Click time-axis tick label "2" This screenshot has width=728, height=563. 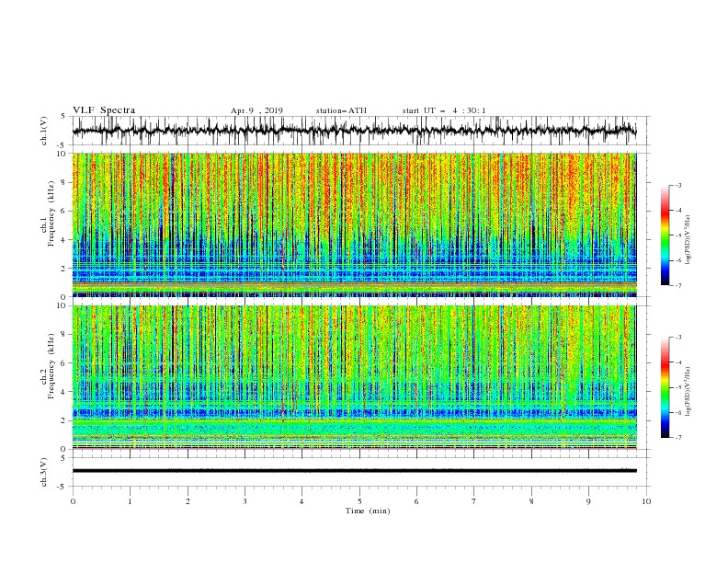click(188, 501)
